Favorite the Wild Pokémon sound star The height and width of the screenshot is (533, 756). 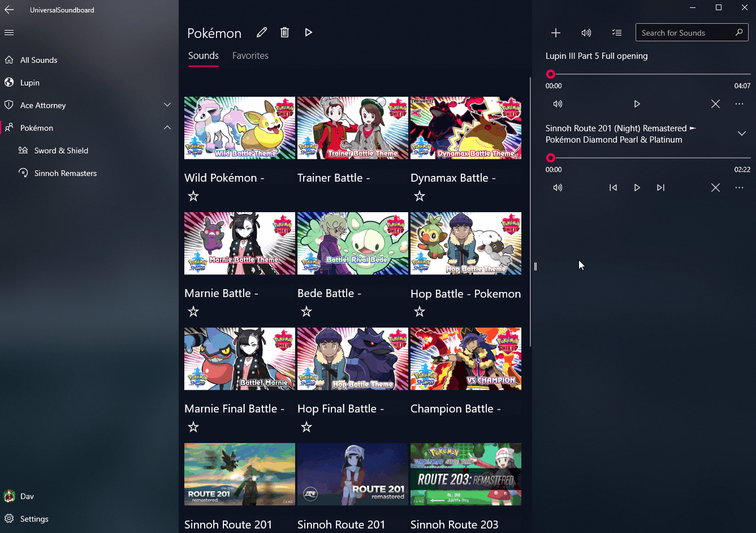tap(193, 196)
